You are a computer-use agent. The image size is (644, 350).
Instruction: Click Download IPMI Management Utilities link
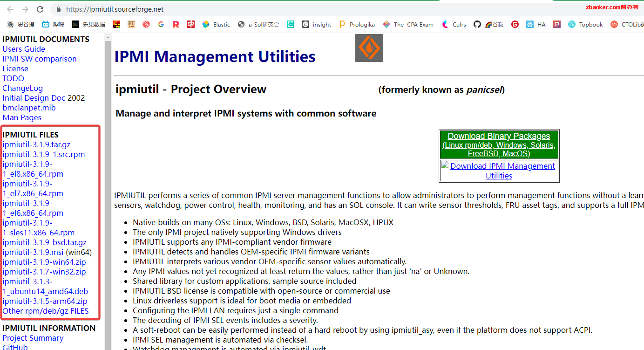[503, 171]
